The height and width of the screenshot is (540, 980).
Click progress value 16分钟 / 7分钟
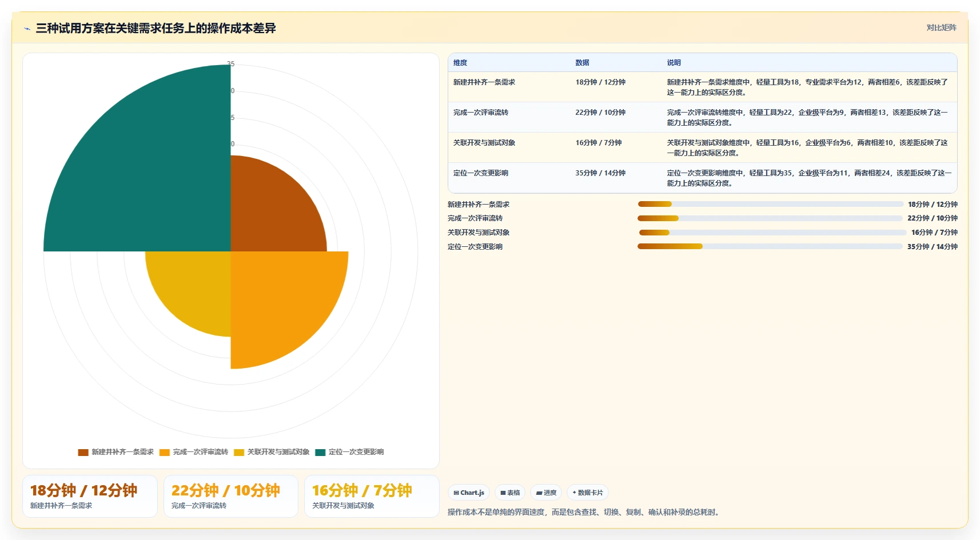934,233
